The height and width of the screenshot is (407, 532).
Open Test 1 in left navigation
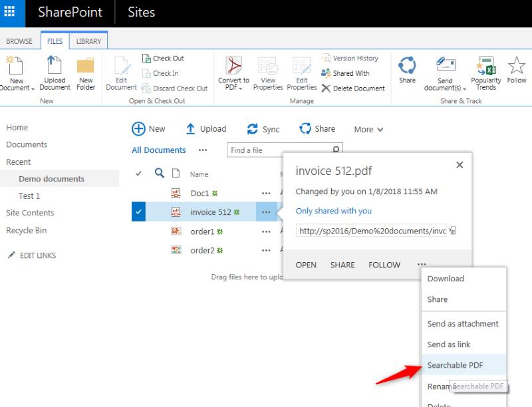[29, 196]
